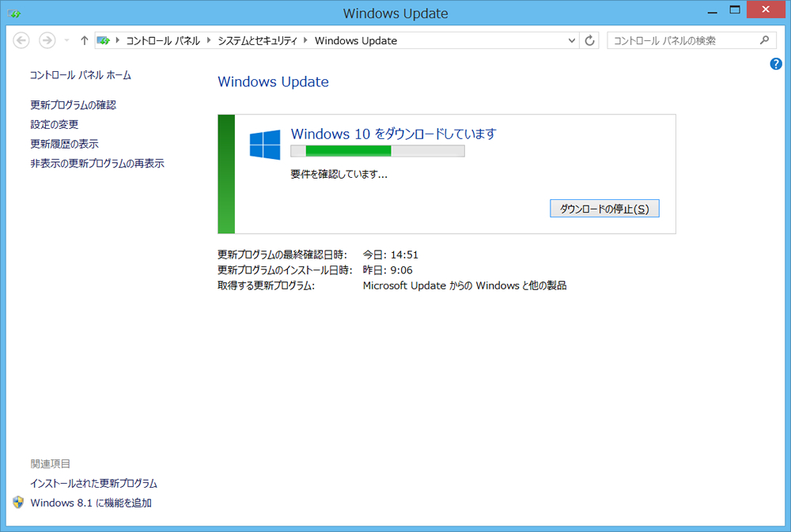791x532 pixels.
Task: Select コントロール パネル in breadcrumb
Action: pyautogui.click(x=163, y=41)
